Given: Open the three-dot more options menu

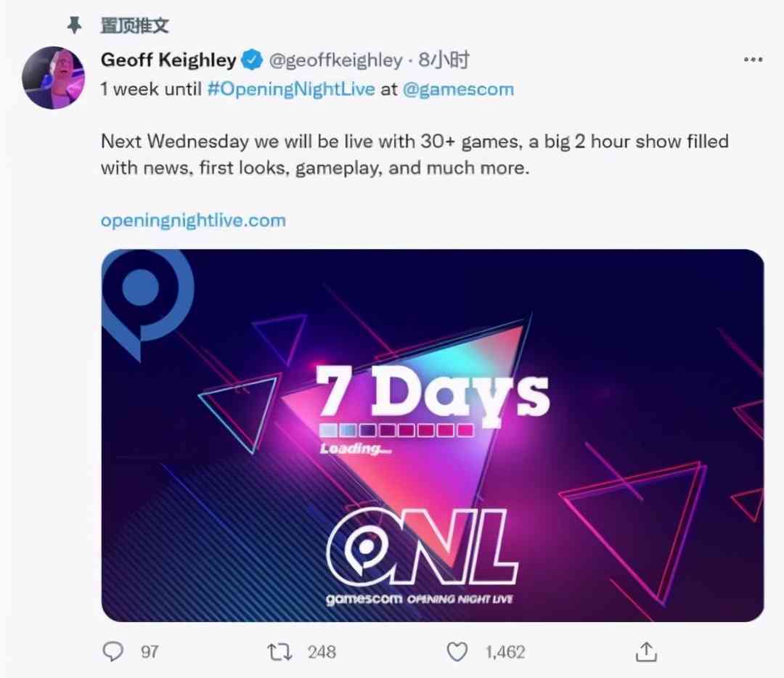Looking at the screenshot, I should (753, 60).
